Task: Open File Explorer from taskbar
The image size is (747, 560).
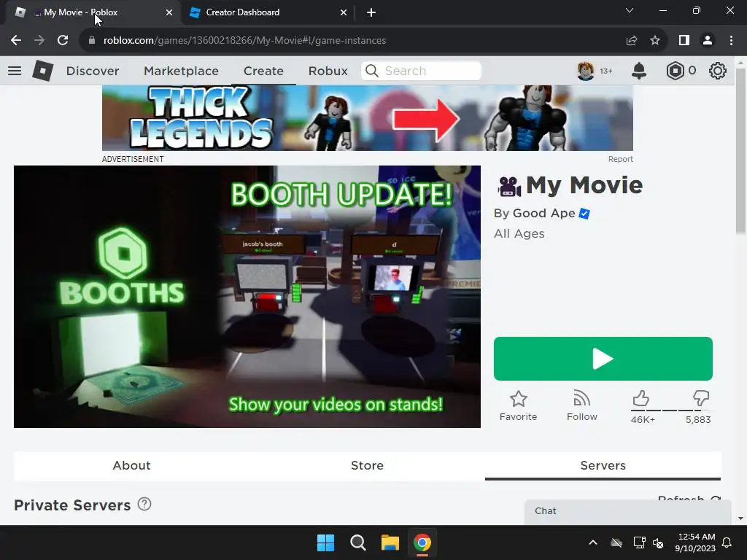Action: [x=390, y=542]
